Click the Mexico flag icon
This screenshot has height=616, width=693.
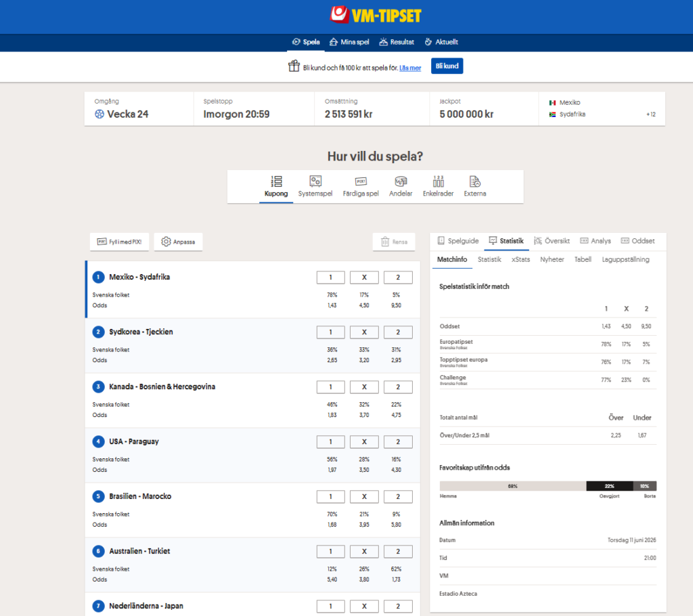(x=552, y=103)
